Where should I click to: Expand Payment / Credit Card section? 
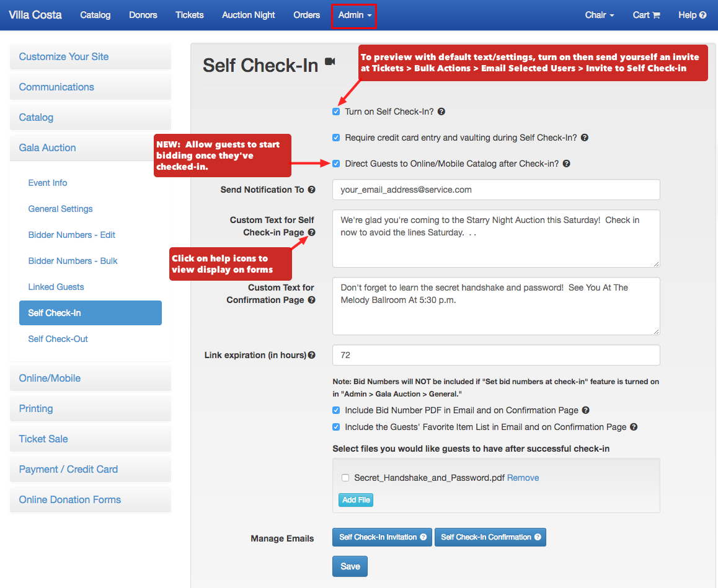[90, 470]
